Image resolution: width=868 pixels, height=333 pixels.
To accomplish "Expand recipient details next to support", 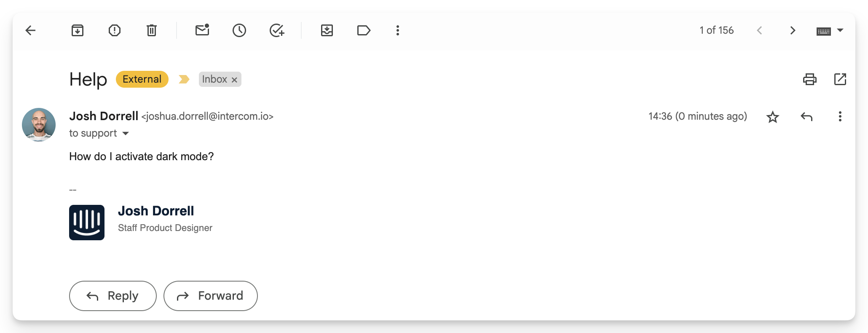I will click(126, 134).
